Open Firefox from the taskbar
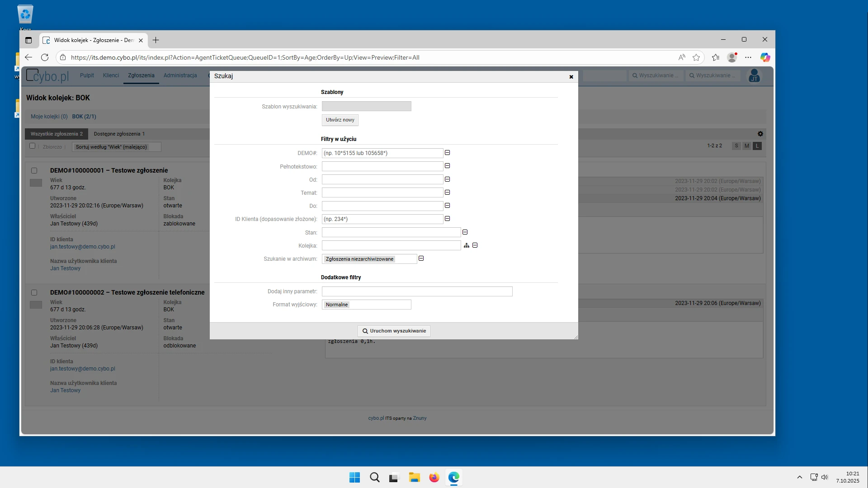This screenshot has height=488, width=868. coord(434,478)
